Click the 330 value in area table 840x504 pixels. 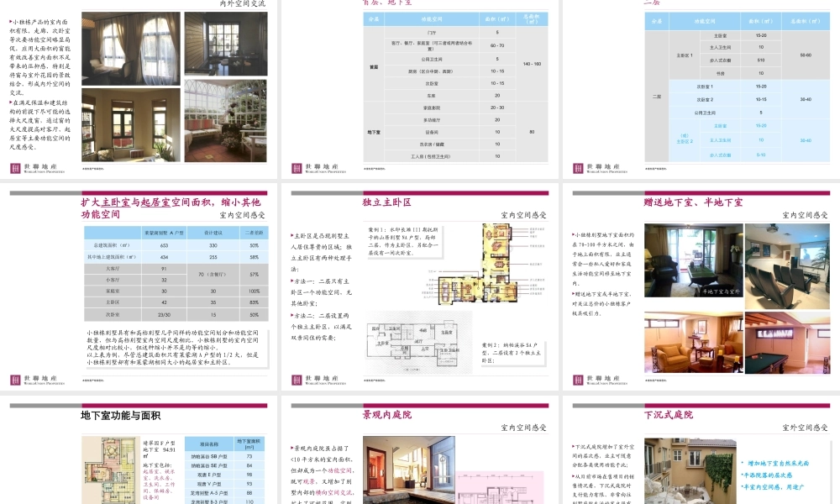click(213, 245)
